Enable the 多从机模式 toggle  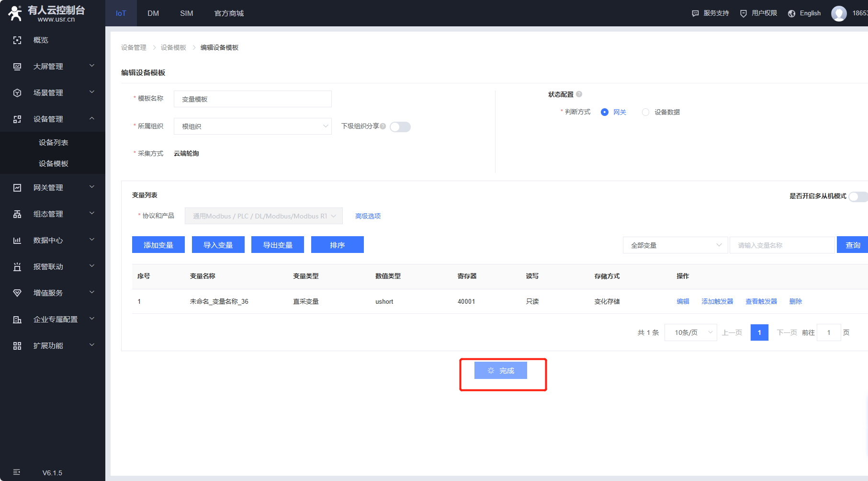(857, 196)
